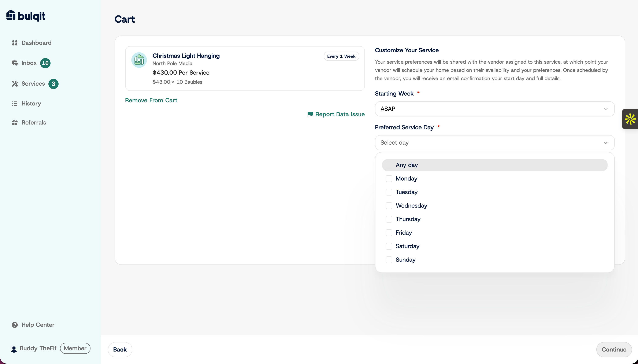Check the Saturday checkbox
The height and width of the screenshot is (364, 638).
(389, 246)
